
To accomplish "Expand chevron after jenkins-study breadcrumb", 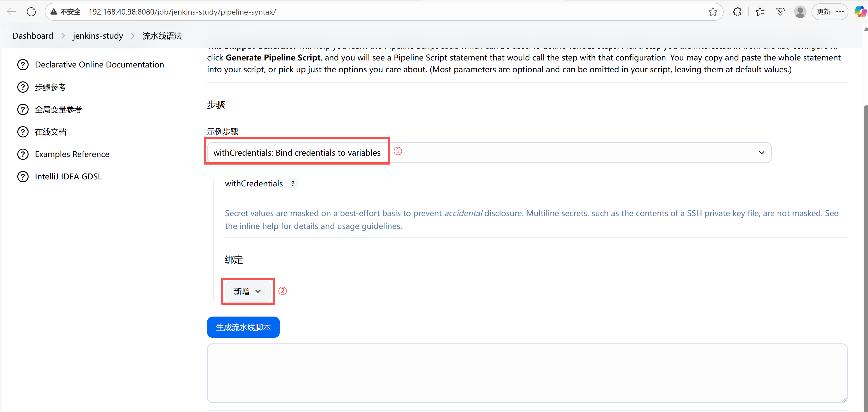I will 133,36.
